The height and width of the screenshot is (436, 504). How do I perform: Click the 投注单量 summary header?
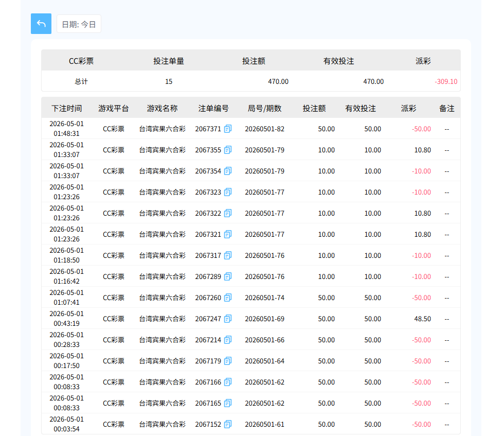click(x=169, y=61)
